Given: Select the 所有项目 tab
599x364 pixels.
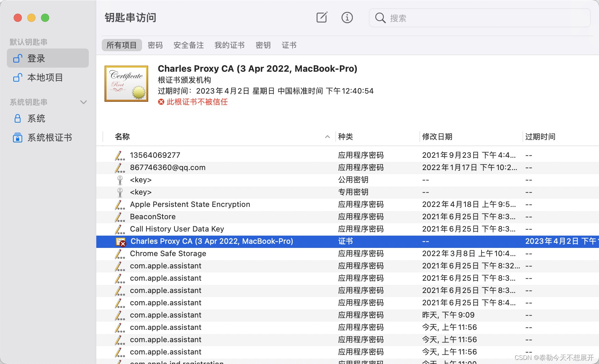Looking at the screenshot, I should pyautogui.click(x=122, y=45).
